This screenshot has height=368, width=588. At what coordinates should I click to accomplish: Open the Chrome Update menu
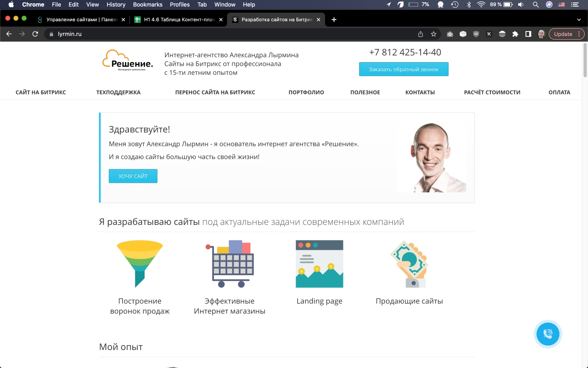567,34
